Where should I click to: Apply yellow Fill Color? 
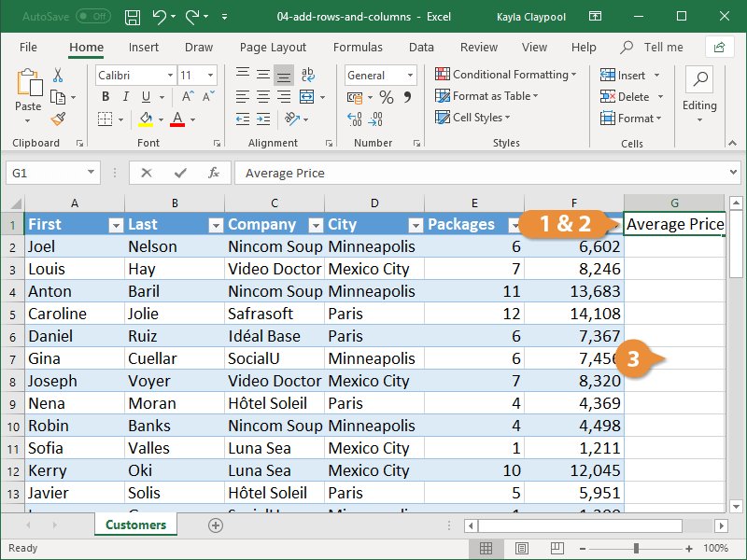pyautogui.click(x=146, y=119)
